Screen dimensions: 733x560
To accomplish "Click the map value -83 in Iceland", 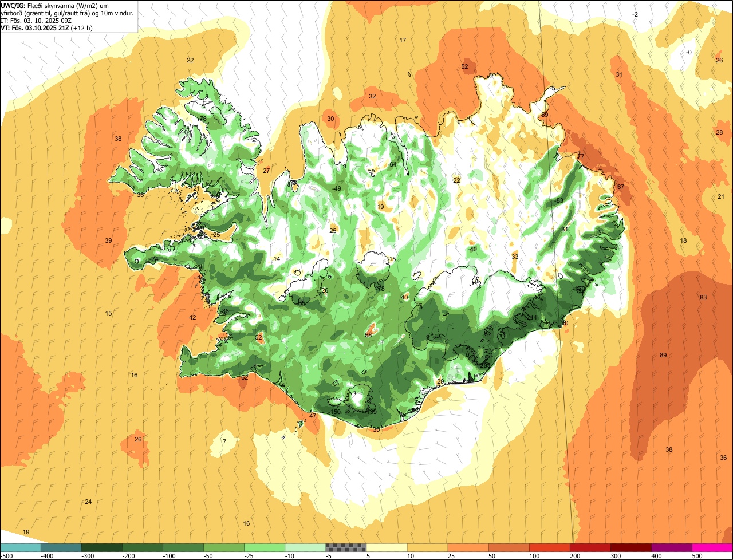I will [558, 200].
